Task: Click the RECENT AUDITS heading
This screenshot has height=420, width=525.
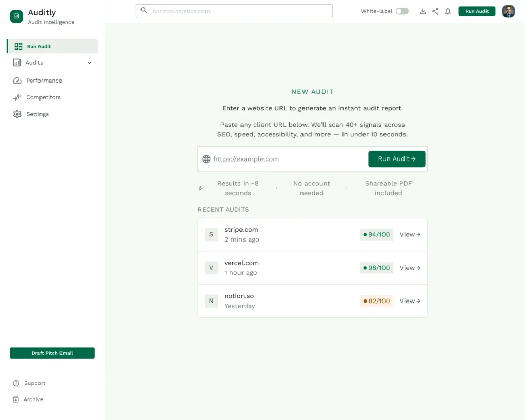Action: (x=224, y=210)
